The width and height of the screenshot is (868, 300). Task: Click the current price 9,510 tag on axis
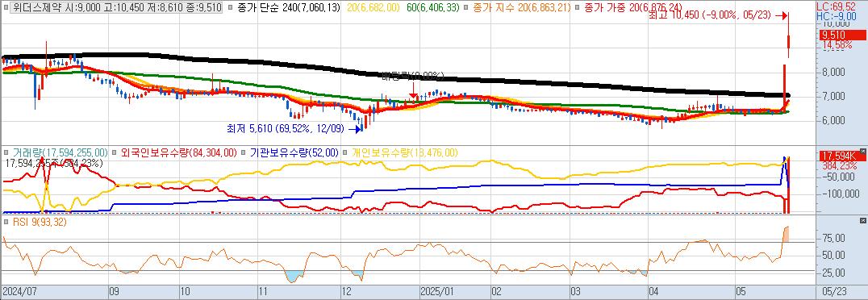tap(842, 35)
